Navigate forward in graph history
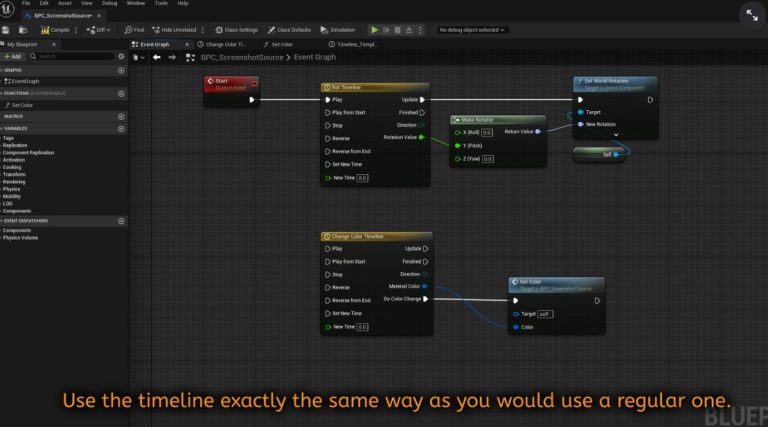The image size is (768, 427). [172, 58]
